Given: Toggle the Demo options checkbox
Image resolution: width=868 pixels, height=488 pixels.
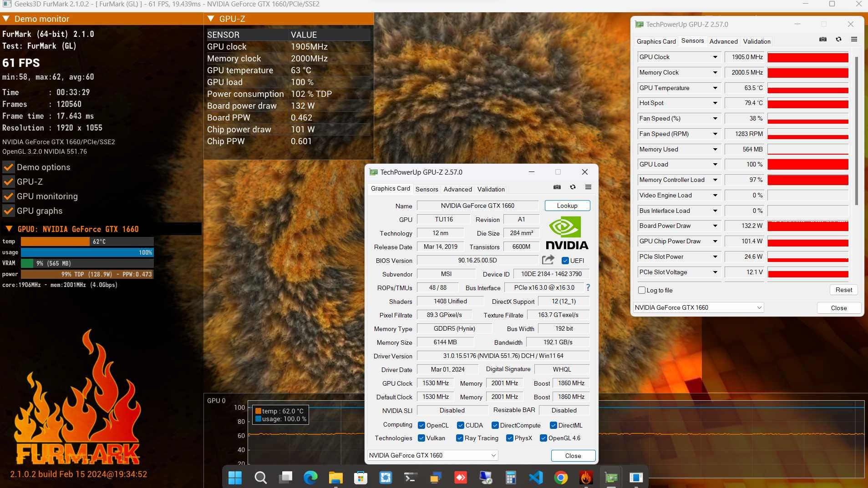Looking at the screenshot, I should (x=8, y=167).
